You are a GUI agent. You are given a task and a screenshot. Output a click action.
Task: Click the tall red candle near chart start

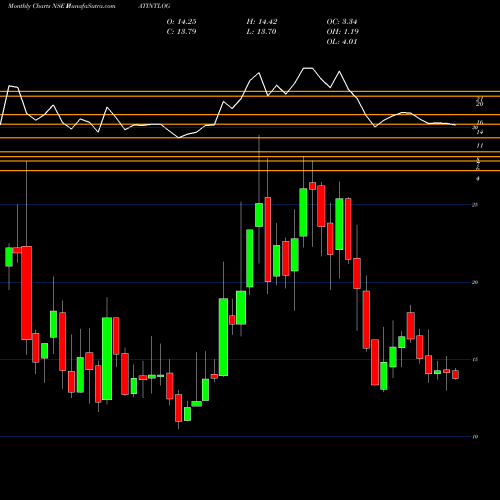(x=27, y=293)
